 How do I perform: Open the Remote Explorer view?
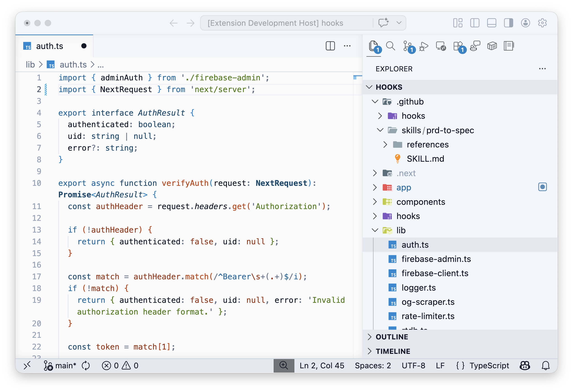coord(441,46)
